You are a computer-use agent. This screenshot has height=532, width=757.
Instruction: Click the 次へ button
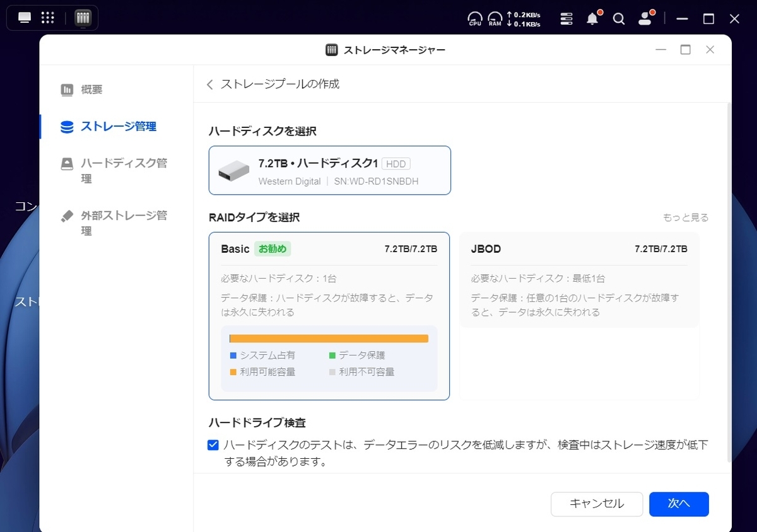(x=679, y=504)
